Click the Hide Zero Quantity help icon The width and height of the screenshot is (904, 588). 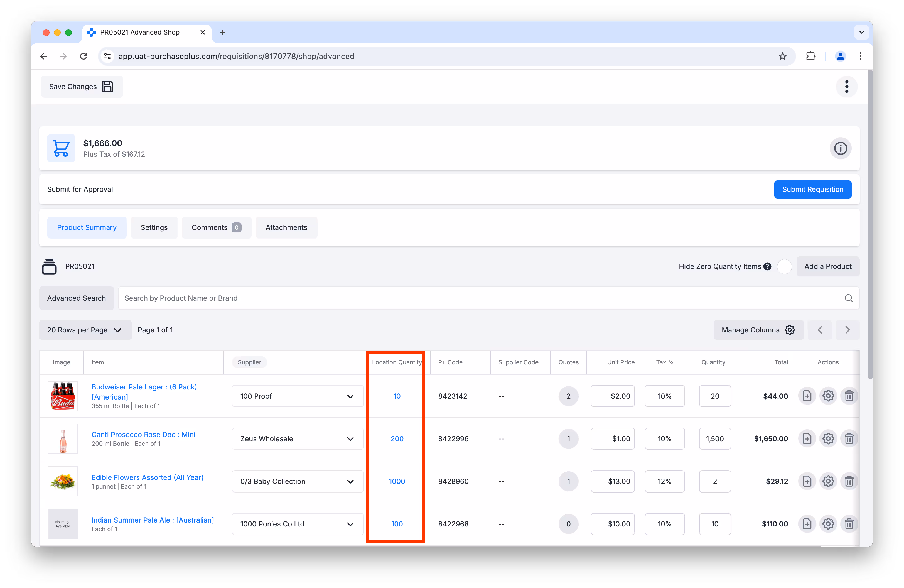point(767,267)
